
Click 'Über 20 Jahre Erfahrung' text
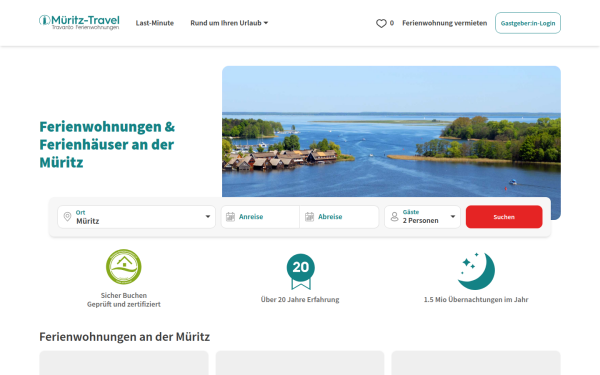[x=300, y=300]
